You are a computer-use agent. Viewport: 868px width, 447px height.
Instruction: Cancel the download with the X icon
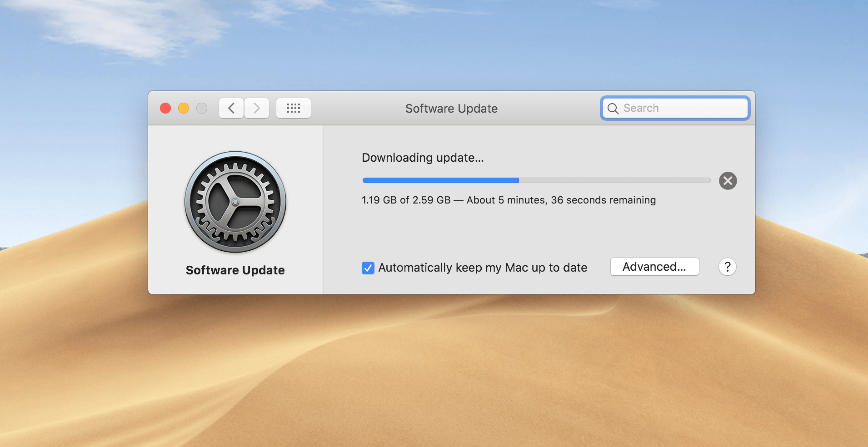(x=728, y=181)
